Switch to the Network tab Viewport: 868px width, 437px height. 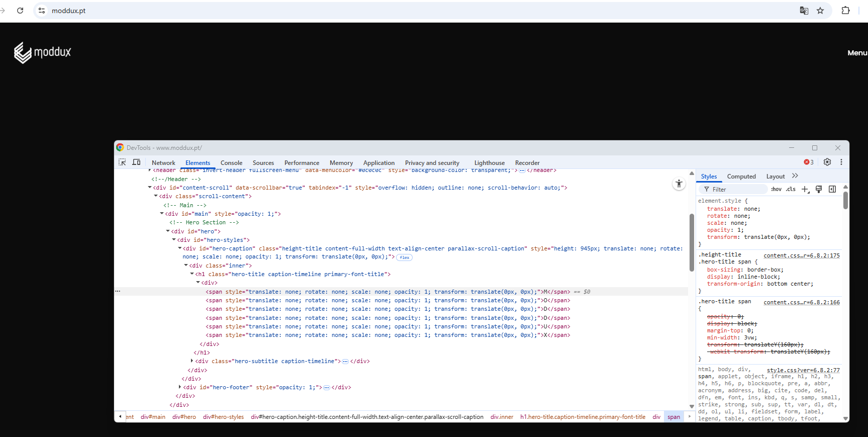point(163,162)
